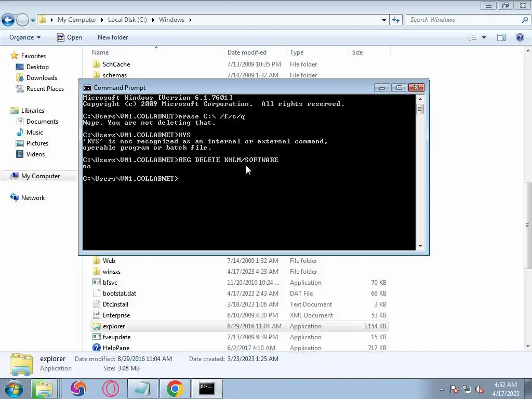Sort by Size column header
The width and height of the screenshot is (532, 399).
(x=369, y=52)
